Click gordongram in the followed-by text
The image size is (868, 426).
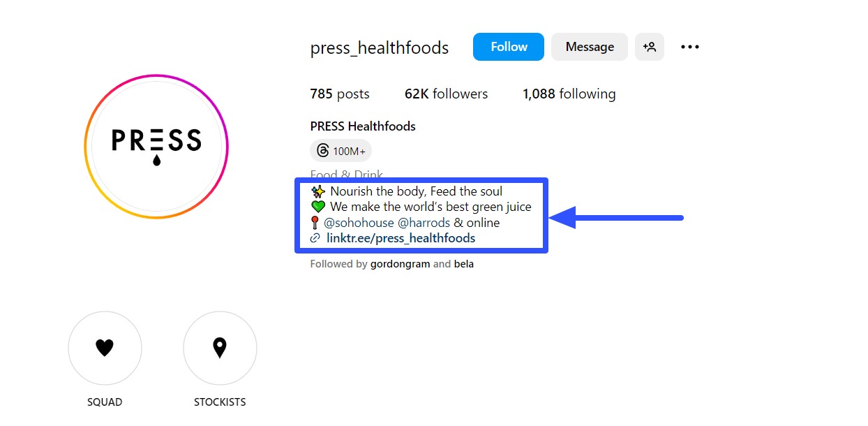(x=400, y=264)
